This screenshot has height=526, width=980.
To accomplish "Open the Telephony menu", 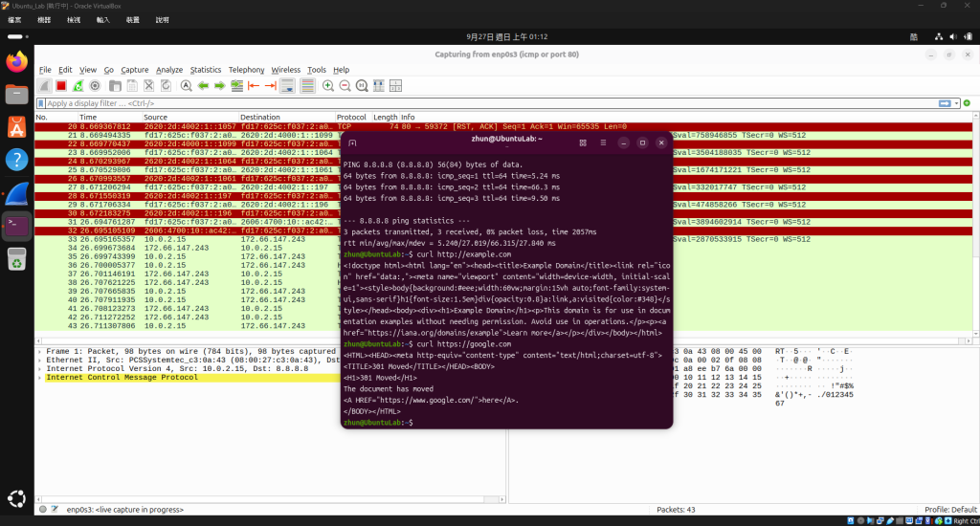I will [x=246, y=70].
